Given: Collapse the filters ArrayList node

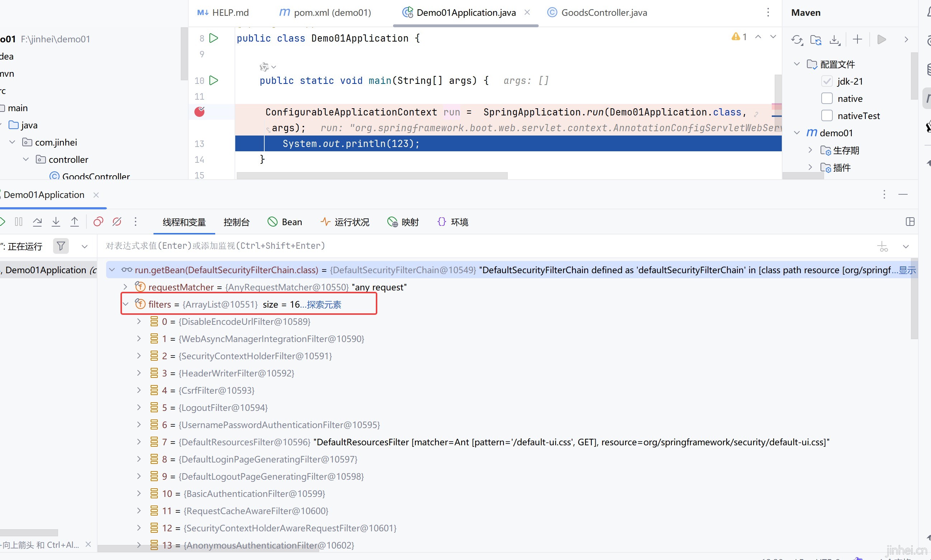Looking at the screenshot, I should click(126, 304).
